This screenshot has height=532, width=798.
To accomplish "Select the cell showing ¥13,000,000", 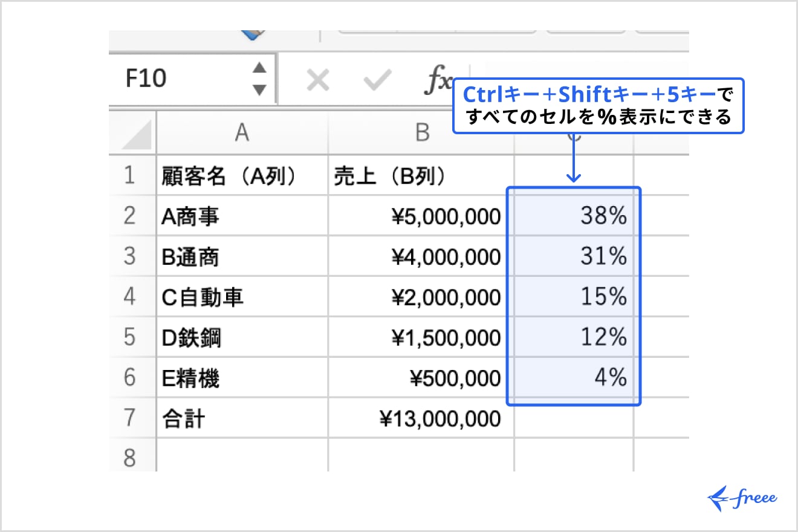I will point(420,417).
